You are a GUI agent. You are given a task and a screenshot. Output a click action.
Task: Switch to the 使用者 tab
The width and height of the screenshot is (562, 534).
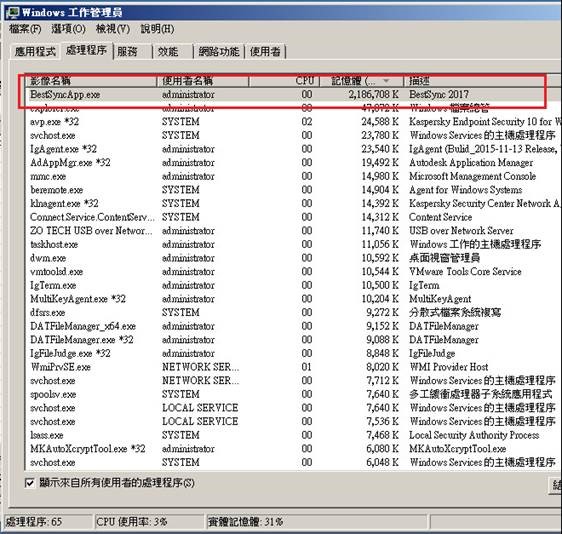pos(265,52)
